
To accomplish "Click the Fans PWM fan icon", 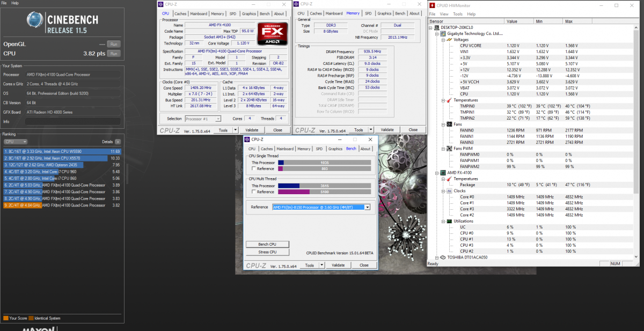I will coord(450,148).
